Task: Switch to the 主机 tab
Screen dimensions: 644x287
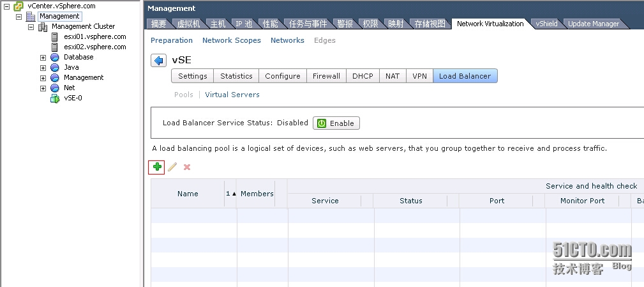Action: tap(218, 24)
